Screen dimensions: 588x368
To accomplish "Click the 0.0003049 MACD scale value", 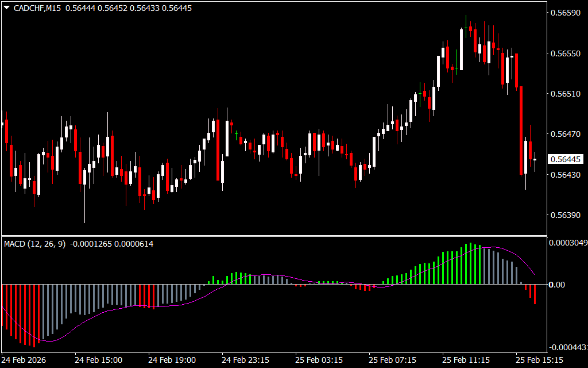I will pyautogui.click(x=568, y=243).
